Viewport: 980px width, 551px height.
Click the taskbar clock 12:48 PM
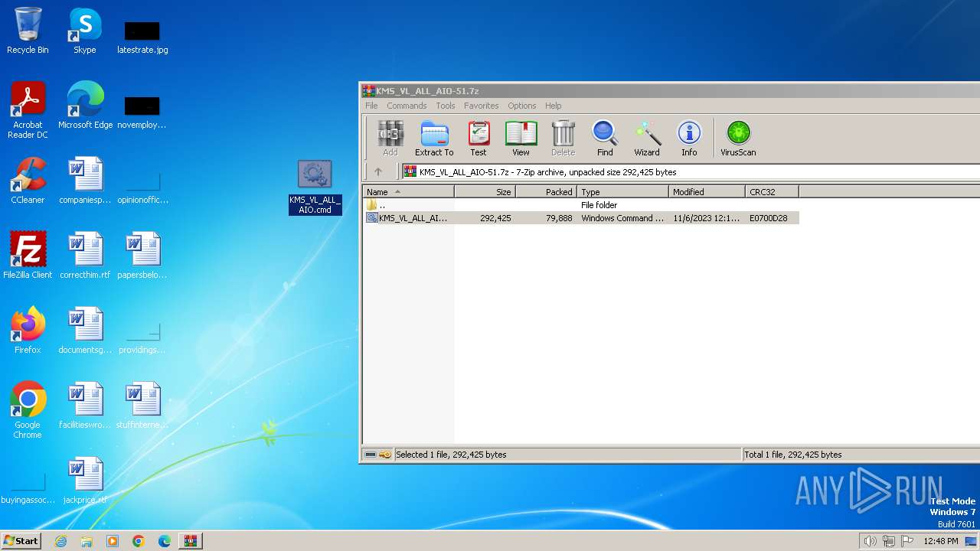point(941,541)
